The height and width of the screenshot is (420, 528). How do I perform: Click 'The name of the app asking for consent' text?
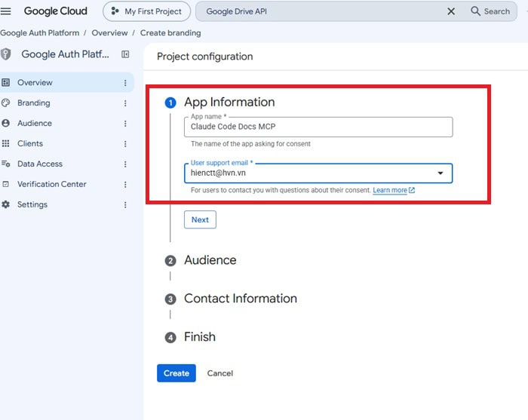[x=250, y=144]
